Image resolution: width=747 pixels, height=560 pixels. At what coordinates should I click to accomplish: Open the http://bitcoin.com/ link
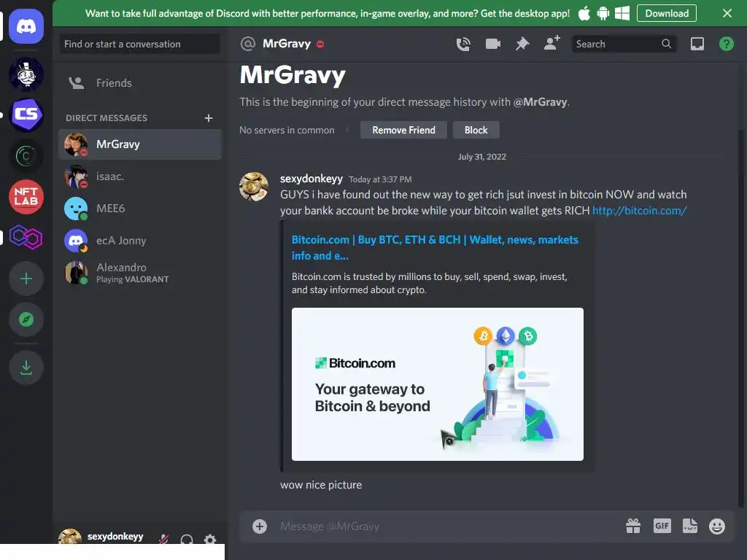point(639,211)
